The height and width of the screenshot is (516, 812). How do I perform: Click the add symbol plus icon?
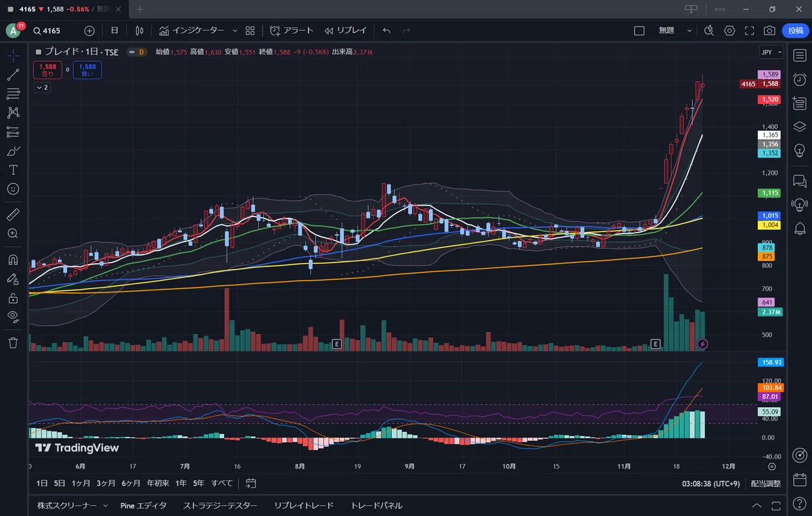(x=89, y=30)
